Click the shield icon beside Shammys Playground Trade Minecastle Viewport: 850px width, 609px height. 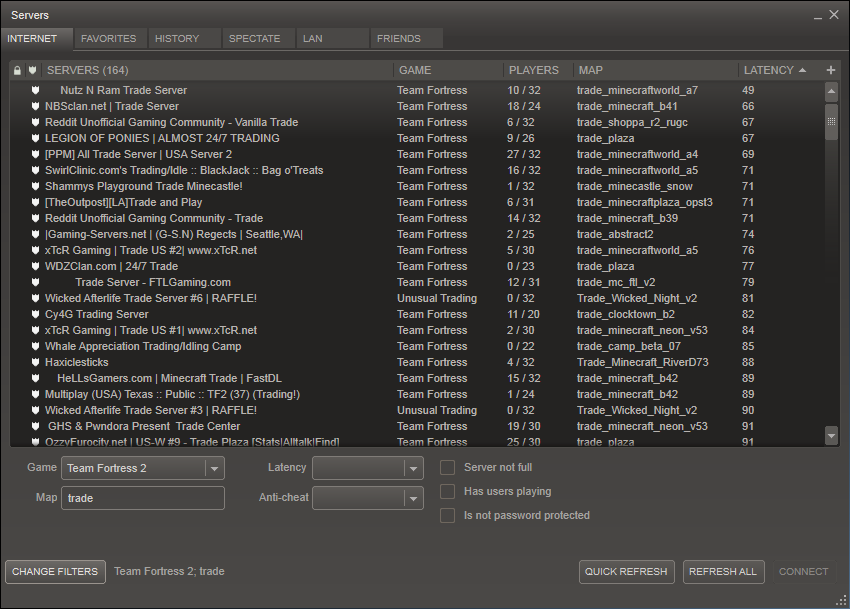[x=35, y=186]
